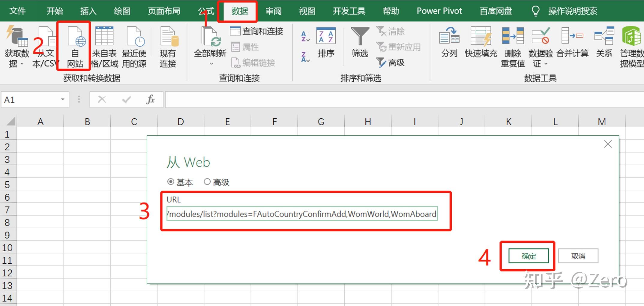Switch to the Page Layout (页面布局) tab
This screenshot has height=306, width=644.
(x=164, y=11)
